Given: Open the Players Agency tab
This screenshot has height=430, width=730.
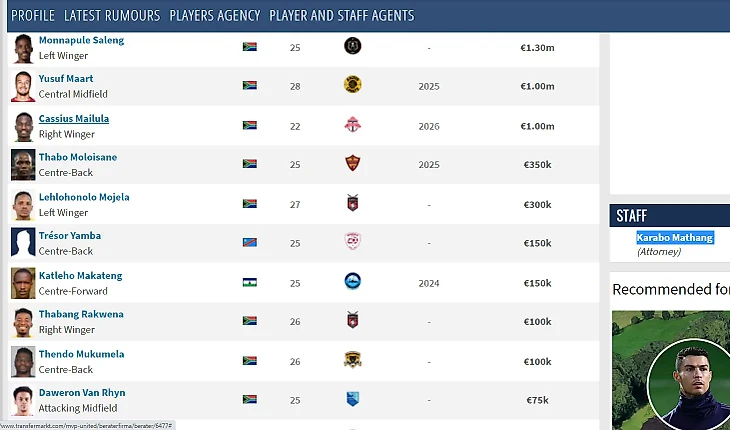Looking at the screenshot, I should point(215,16).
